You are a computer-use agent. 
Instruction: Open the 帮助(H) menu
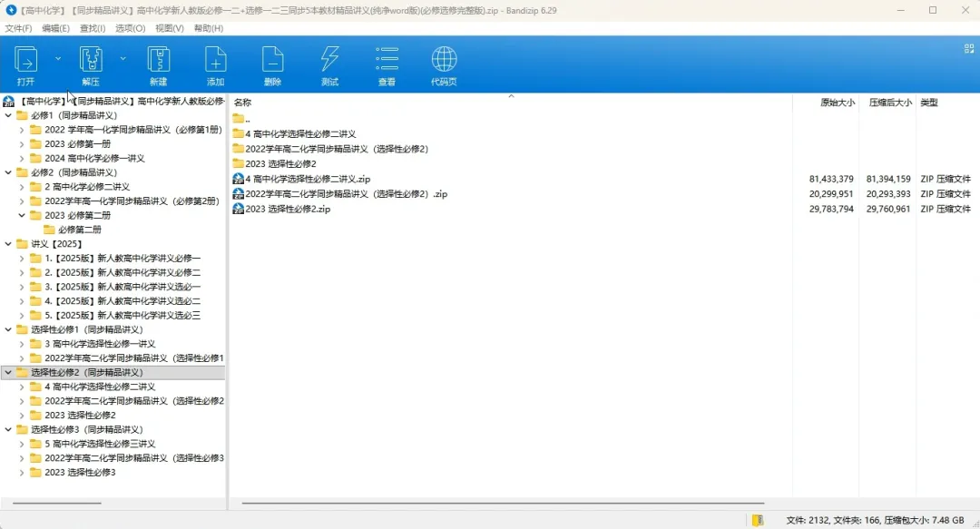pyautogui.click(x=208, y=28)
